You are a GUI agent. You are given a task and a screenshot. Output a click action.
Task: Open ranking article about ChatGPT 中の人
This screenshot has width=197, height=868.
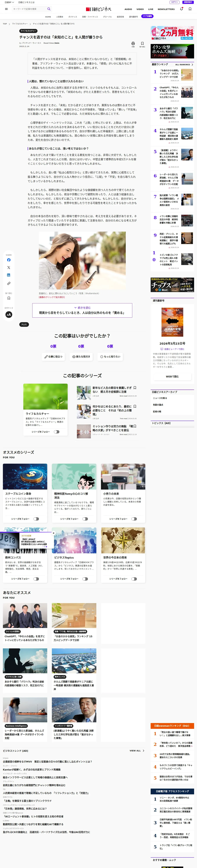169,92
